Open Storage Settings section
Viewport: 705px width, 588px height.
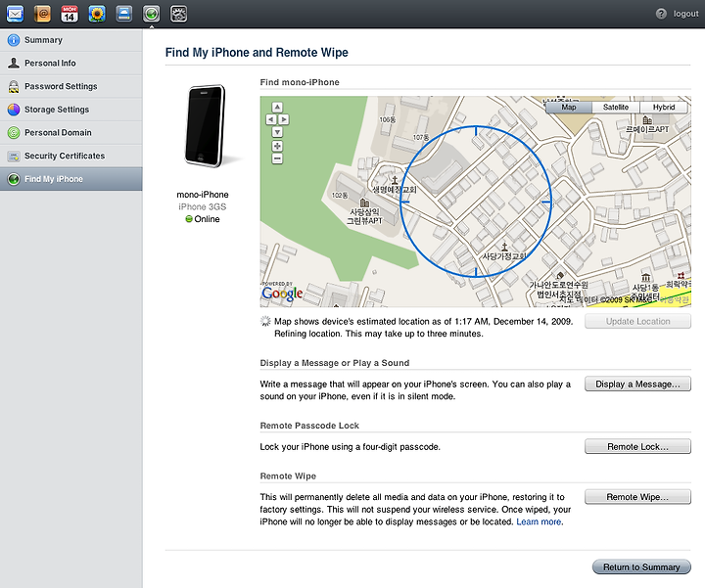click(x=71, y=110)
